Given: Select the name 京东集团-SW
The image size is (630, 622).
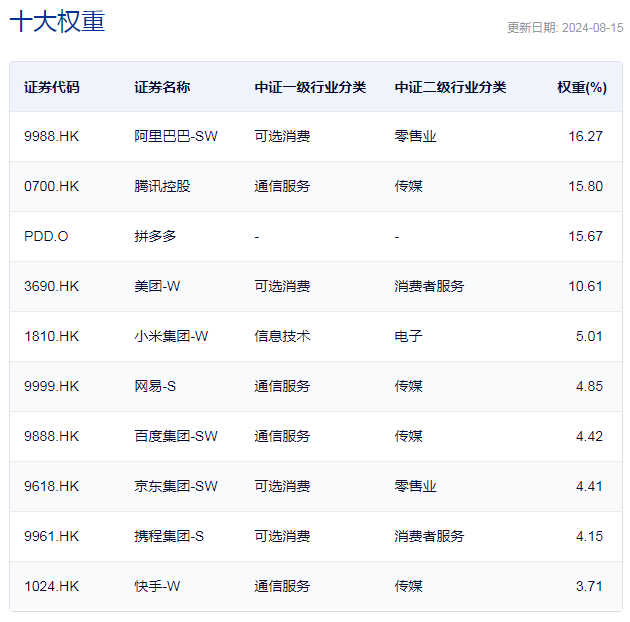Looking at the screenshot, I should tap(176, 487).
